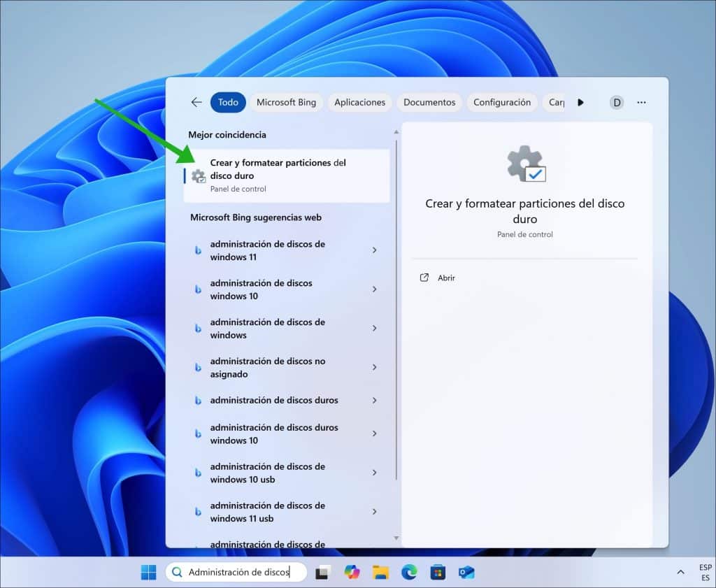Show hidden icons in system tray
This screenshot has height=588, width=716.
680,572
